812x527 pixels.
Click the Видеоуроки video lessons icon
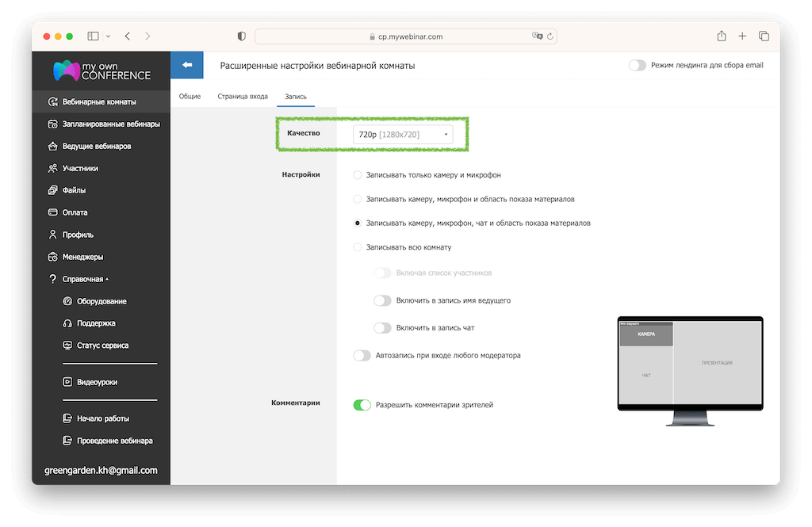click(67, 382)
